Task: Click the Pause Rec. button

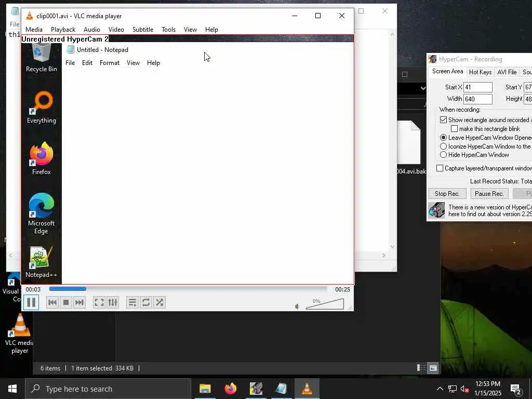Action: (489, 194)
